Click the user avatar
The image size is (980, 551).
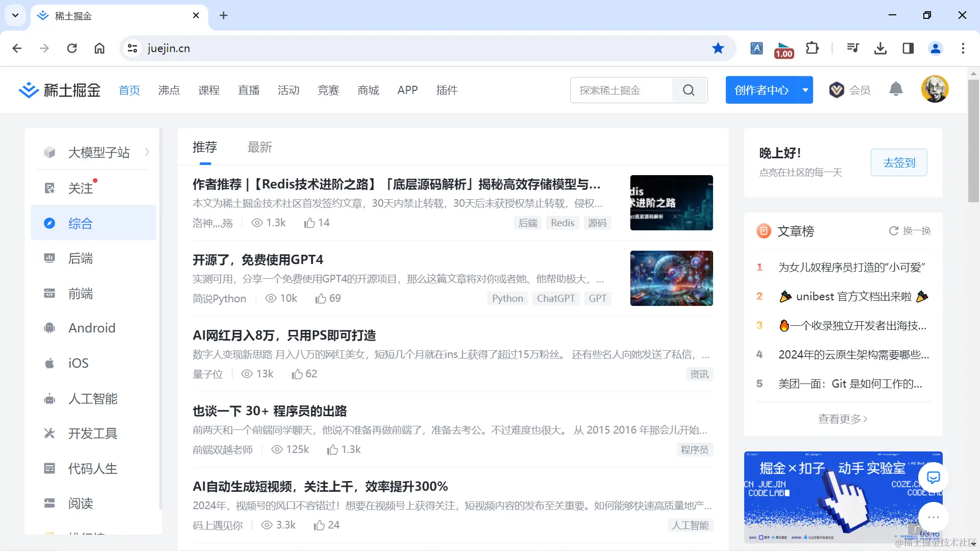[935, 89]
